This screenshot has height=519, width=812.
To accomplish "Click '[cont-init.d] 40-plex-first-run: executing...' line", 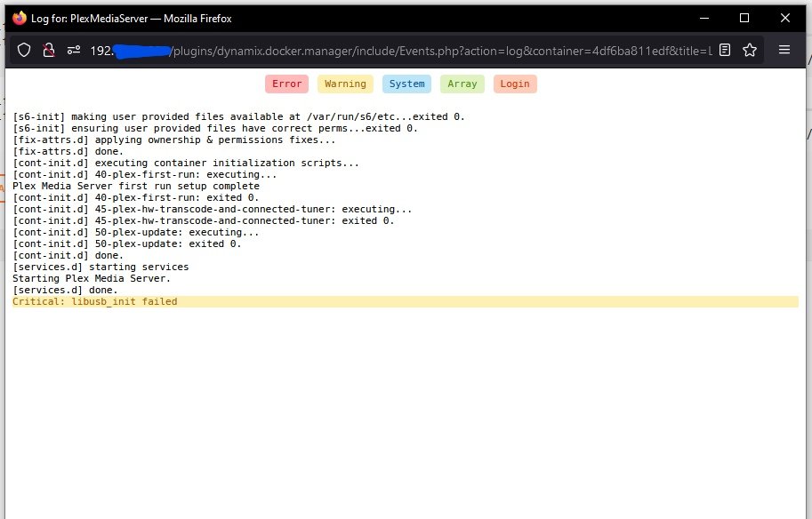I will (x=144, y=174).
